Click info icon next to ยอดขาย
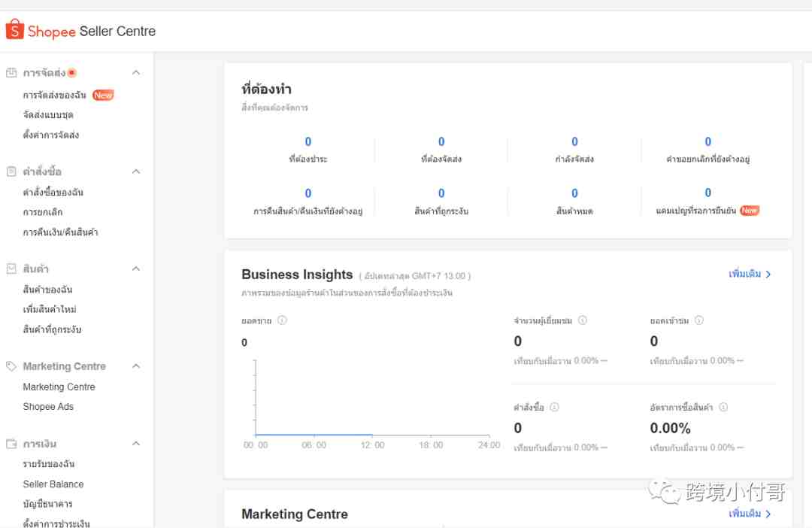Image resolution: width=812 pixels, height=528 pixels. (x=282, y=320)
